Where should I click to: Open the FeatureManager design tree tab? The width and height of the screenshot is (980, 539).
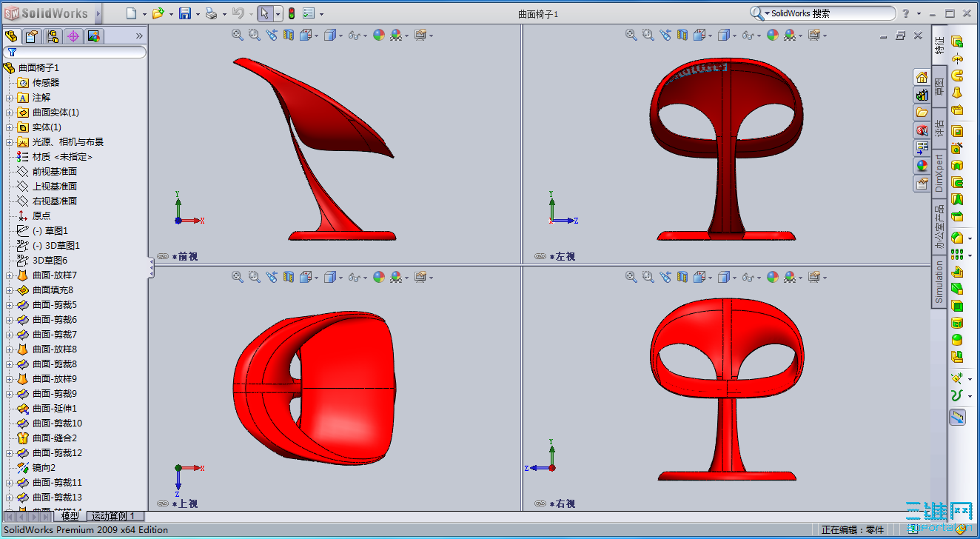[x=12, y=36]
